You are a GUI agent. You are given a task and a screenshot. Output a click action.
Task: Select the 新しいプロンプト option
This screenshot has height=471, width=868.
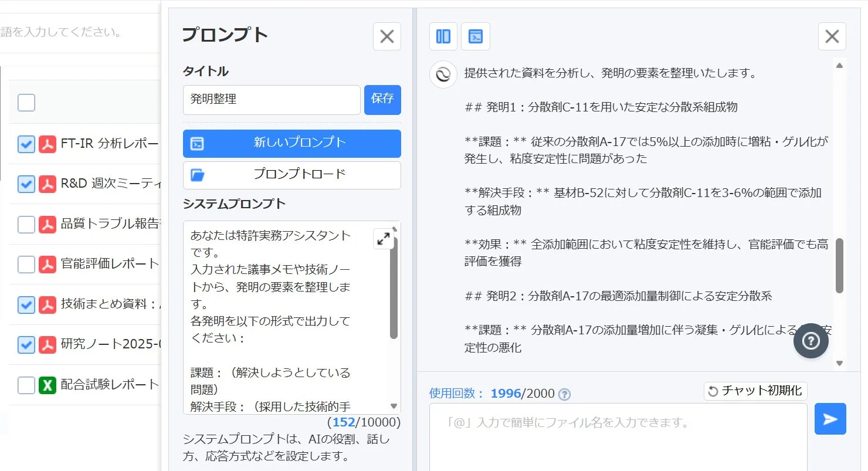[291, 144]
